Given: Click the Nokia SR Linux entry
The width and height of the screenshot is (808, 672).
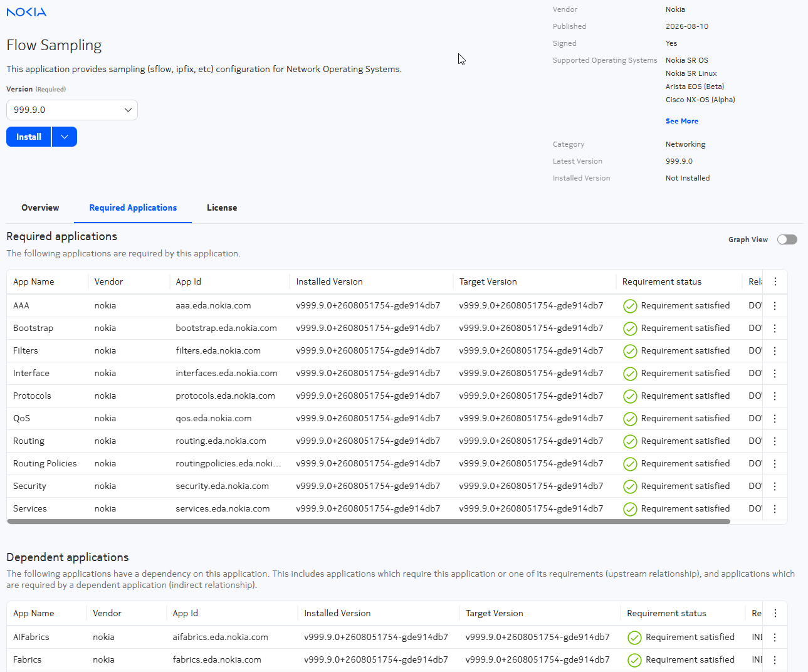Looking at the screenshot, I should (691, 73).
